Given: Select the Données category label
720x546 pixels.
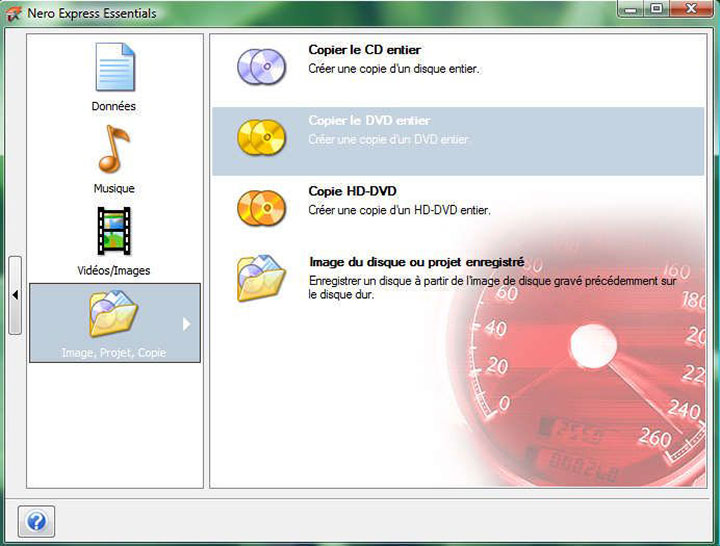Looking at the screenshot, I should coord(113,106).
